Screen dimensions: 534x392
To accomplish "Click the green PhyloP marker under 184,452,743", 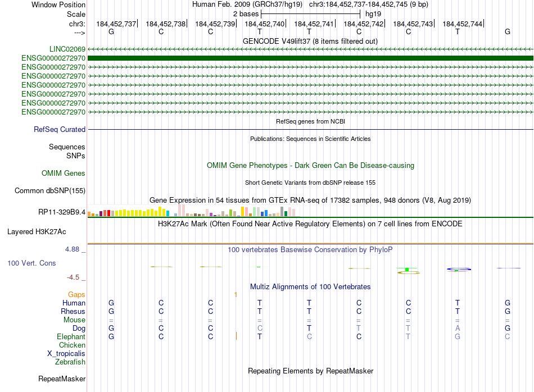I will tap(407, 270).
